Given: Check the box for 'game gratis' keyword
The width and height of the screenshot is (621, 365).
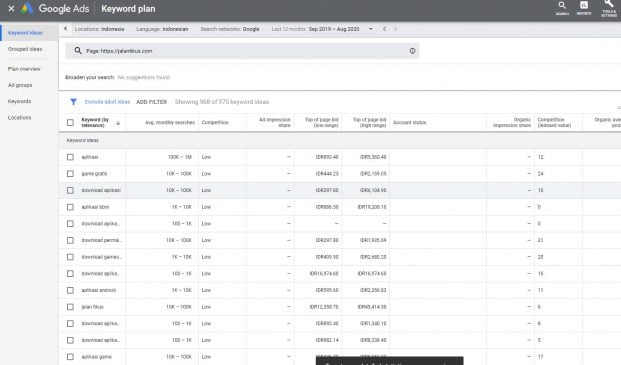Looking at the screenshot, I should click(70, 174).
